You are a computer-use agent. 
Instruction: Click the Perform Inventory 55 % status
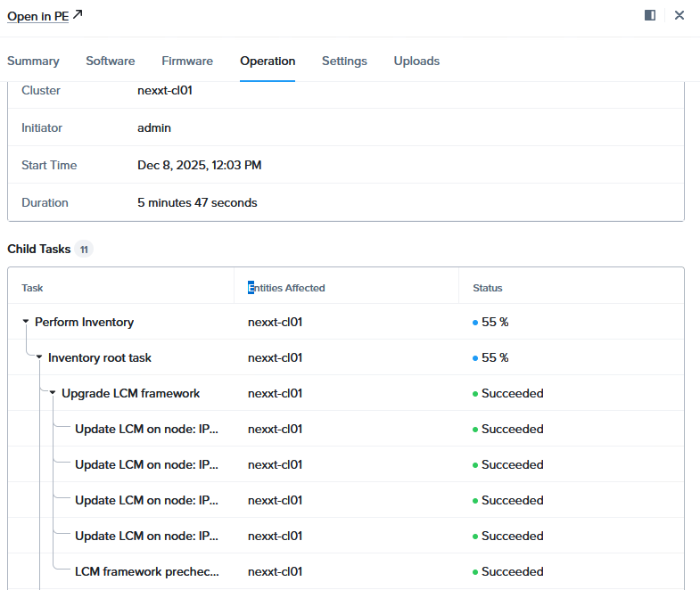click(494, 322)
